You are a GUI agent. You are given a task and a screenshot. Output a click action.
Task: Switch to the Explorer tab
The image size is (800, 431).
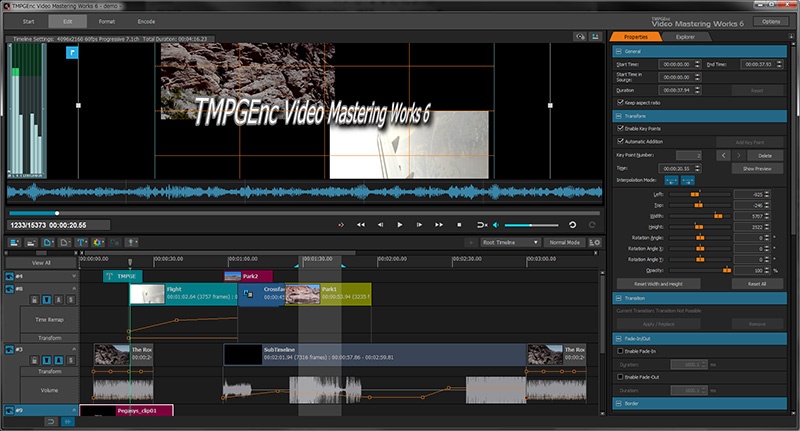pos(685,37)
